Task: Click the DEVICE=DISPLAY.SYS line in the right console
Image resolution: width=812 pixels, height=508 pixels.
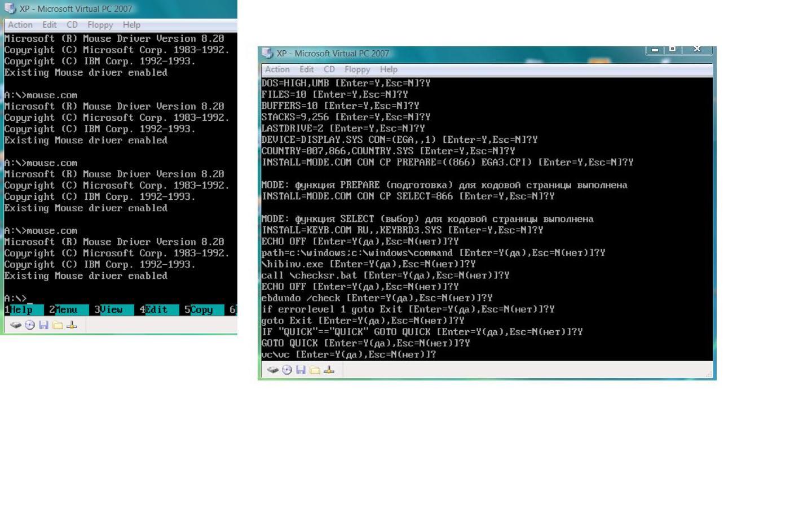Action: [x=399, y=139]
